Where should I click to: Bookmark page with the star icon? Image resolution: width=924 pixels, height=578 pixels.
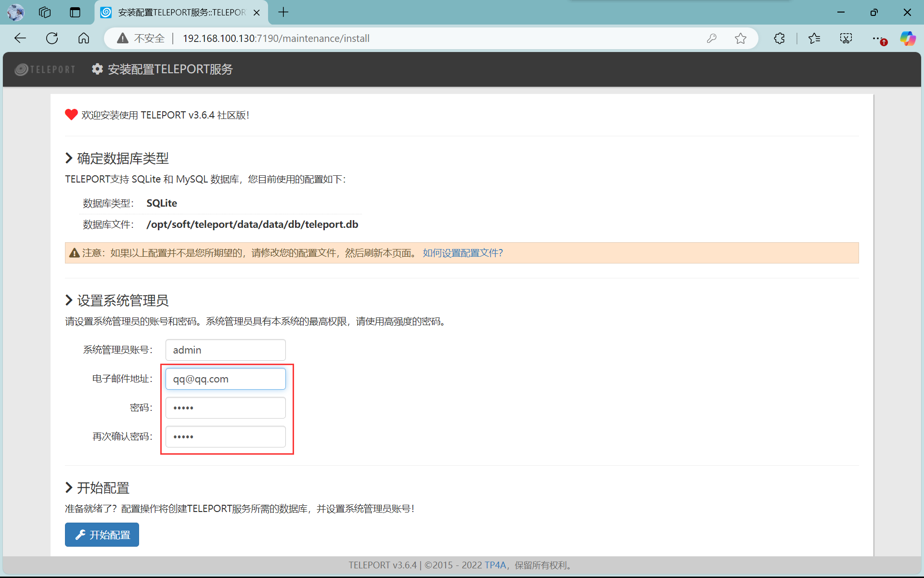pyautogui.click(x=741, y=39)
